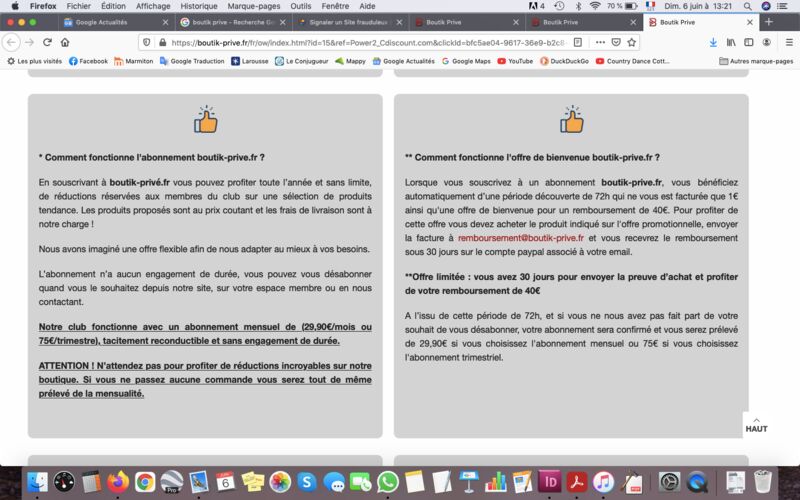Open the Fichier menu
The image size is (800, 500).
(79, 6)
